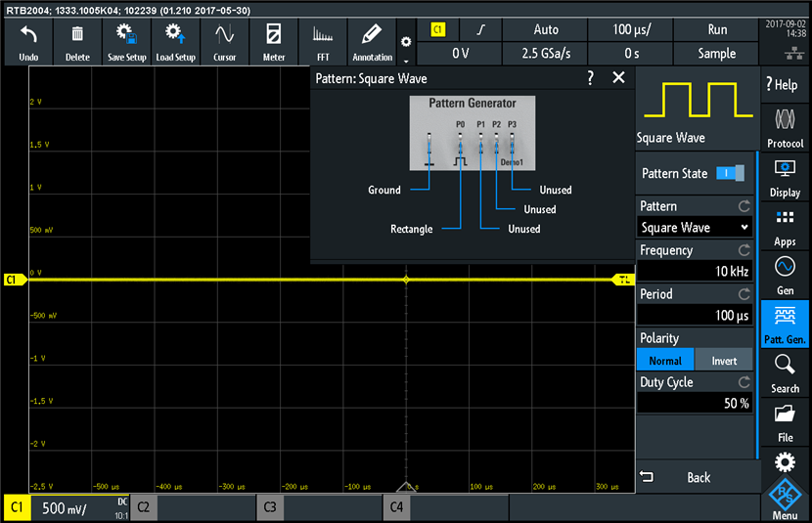Launch the FFT analysis tool
This screenshot has width=812, height=523.
tap(323, 42)
